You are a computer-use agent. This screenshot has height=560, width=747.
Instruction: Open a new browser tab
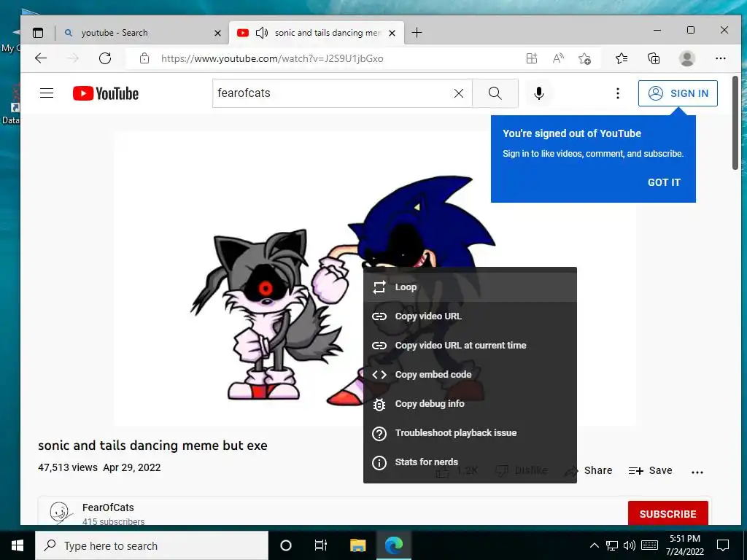(x=417, y=32)
